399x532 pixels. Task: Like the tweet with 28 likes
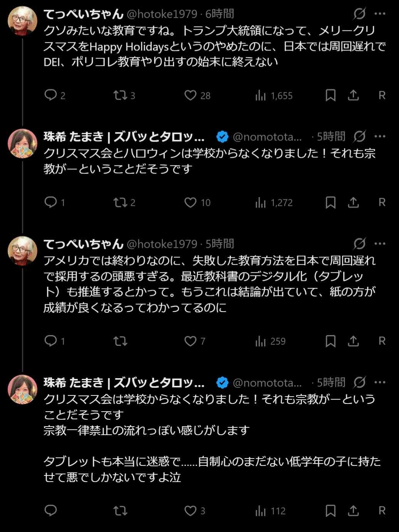190,95
